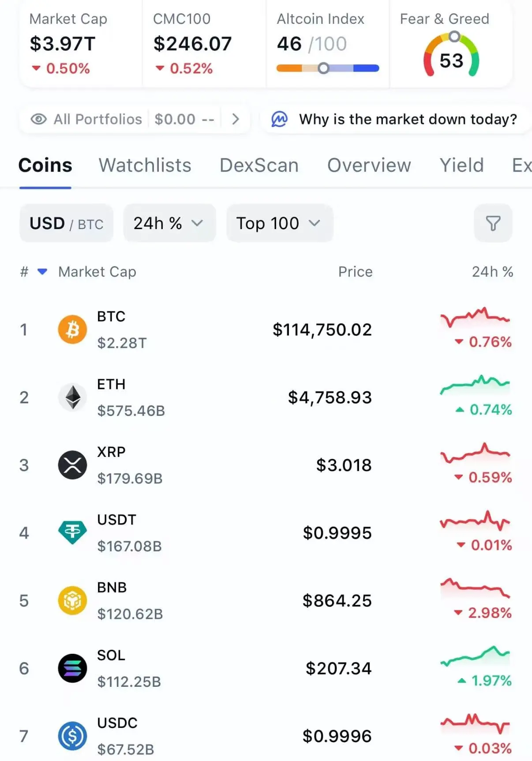Tap the USDC coin logo
The height and width of the screenshot is (761, 532).
72,736
